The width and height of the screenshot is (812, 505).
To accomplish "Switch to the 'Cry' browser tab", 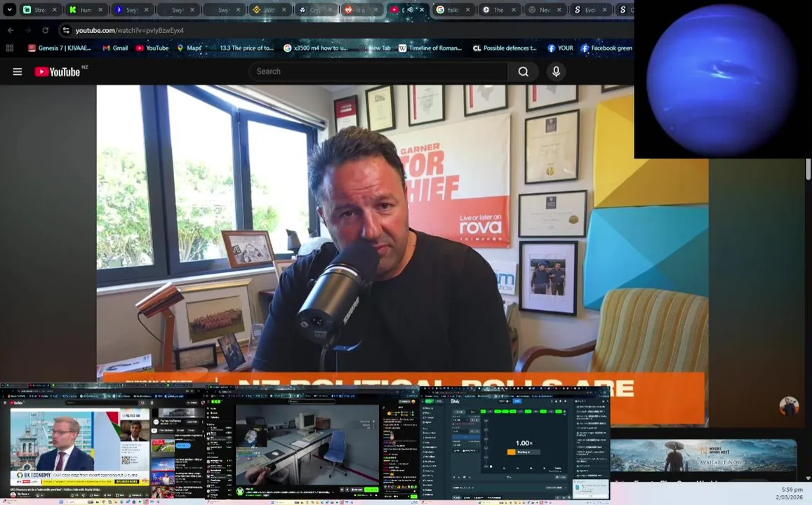I will point(314,9).
